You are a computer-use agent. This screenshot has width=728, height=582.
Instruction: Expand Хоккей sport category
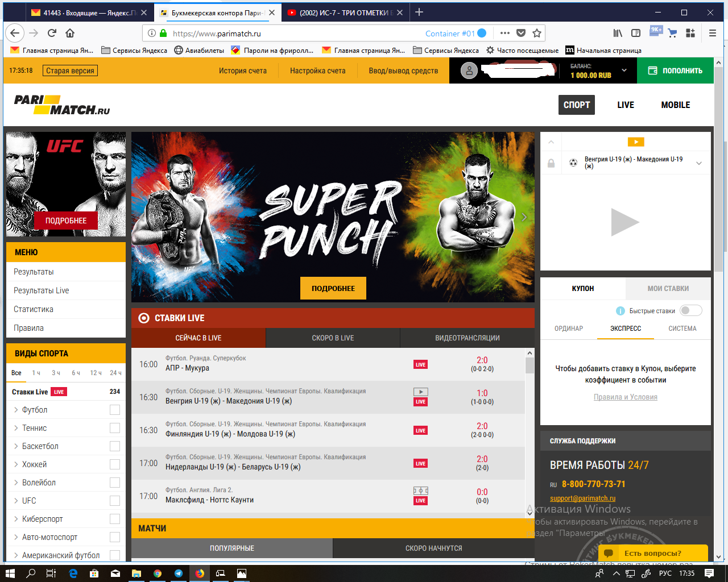coord(16,464)
